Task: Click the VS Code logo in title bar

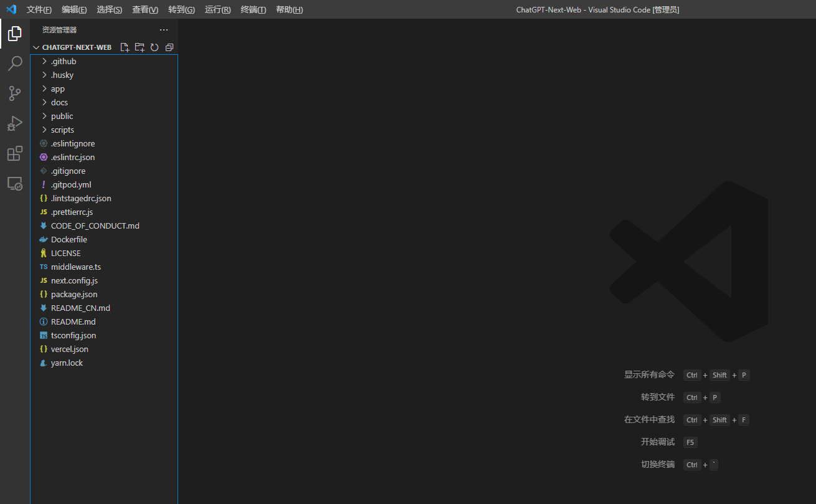Action: pos(11,9)
